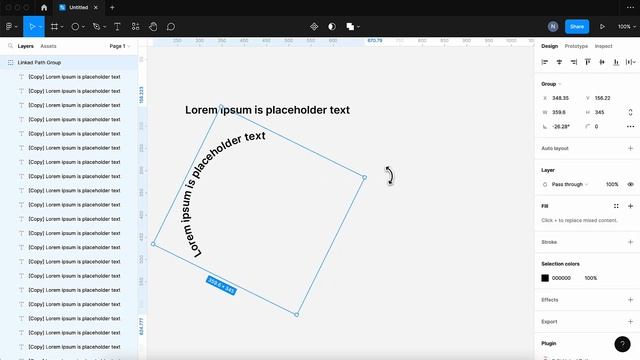This screenshot has width=640, height=360.
Task: Click the Share button
Action: [x=577, y=27]
